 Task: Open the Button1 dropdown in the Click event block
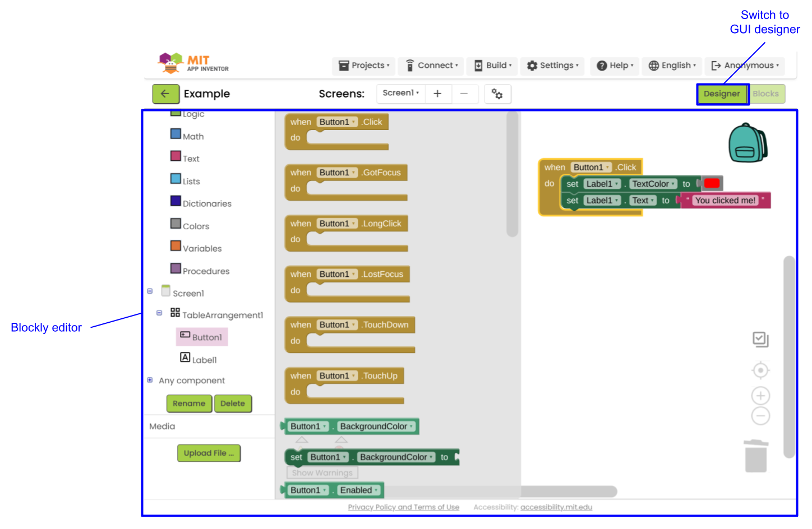click(x=608, y=167)
